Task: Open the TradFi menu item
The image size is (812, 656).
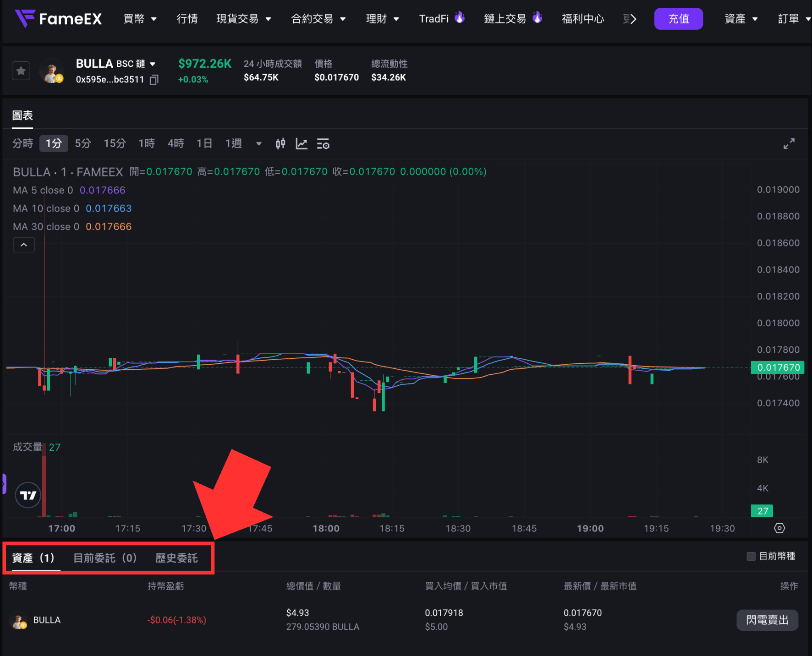Action: 434,19
